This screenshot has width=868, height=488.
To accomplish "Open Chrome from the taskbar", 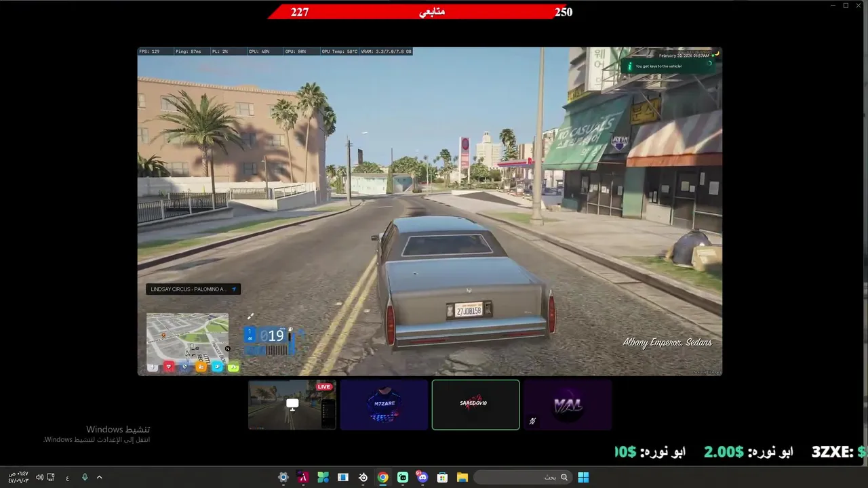I will pos(383,477).
